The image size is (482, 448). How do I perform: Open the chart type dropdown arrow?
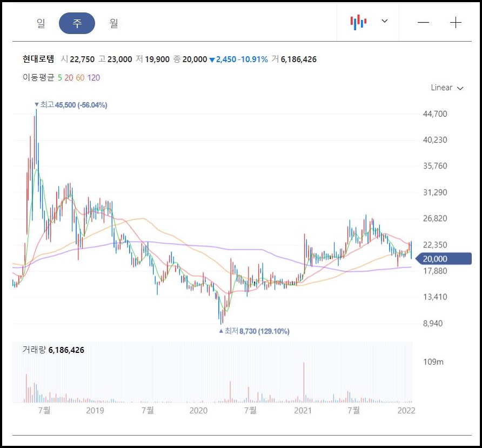click(385, 21)
